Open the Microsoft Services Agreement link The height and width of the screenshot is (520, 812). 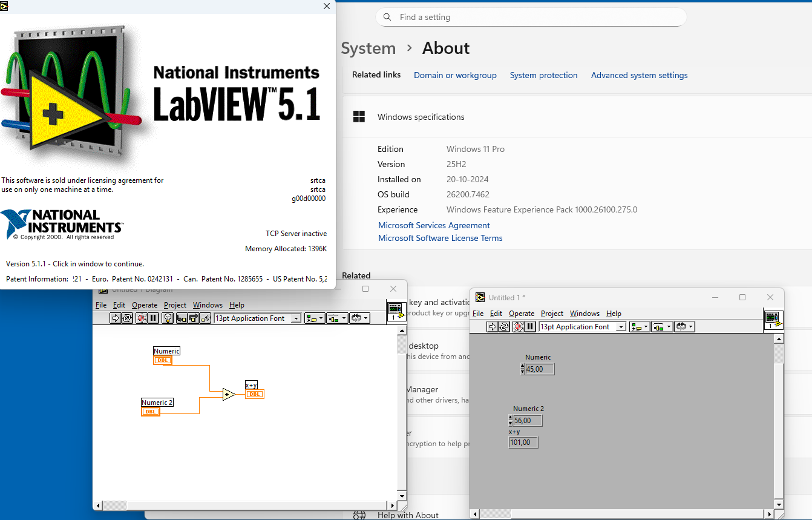pos(434,225)
